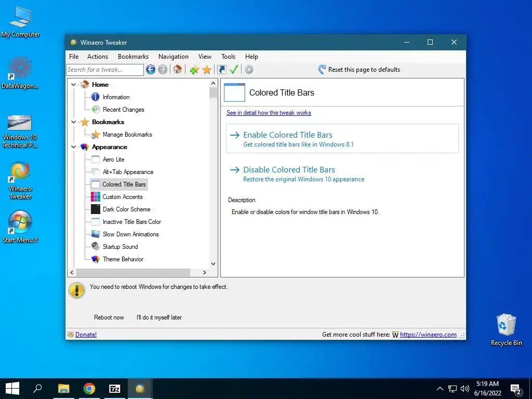The width and height of the screenshot is (532, 399).
Task: Open the Dark Color Scheme tweak
Action: [126, 209]
